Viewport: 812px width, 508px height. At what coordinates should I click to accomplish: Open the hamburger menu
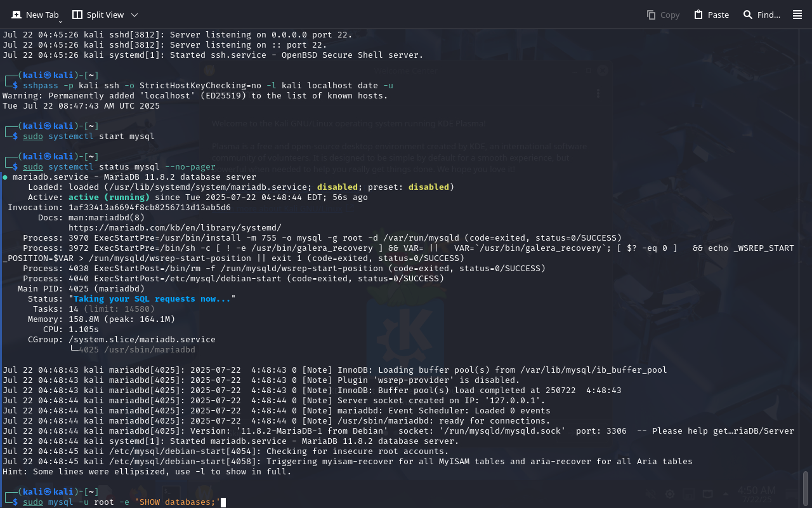(x=797, y=15)
